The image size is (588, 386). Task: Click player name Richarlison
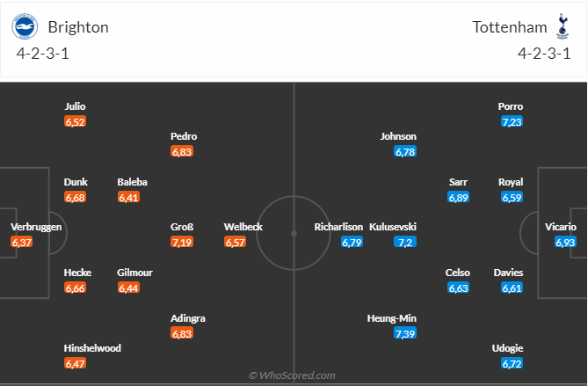pos(338,227)
